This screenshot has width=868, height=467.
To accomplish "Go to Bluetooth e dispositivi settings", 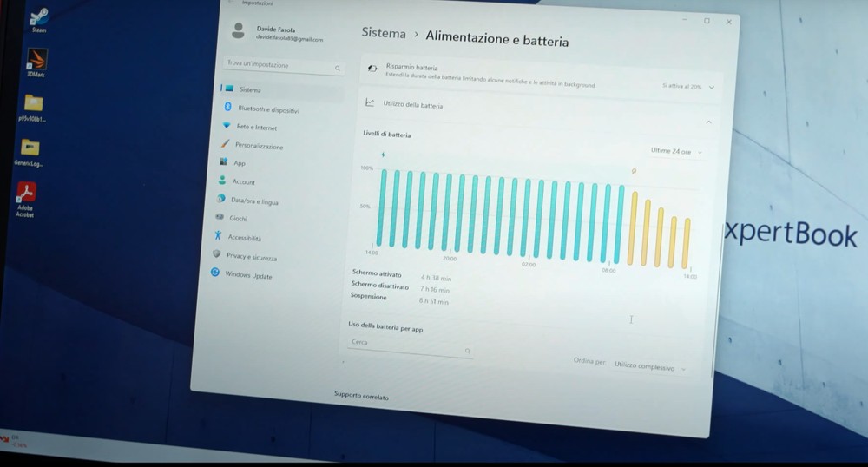I will point(268,109).
